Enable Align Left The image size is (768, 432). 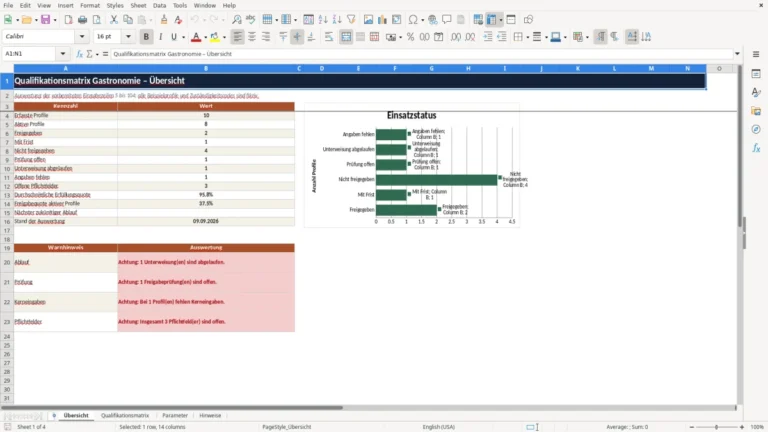pyautogui.click(x=238, y=37)
